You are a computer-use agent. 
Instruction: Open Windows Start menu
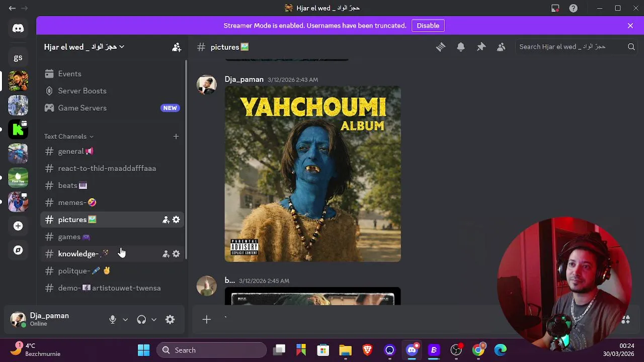(x=143, y=350)
